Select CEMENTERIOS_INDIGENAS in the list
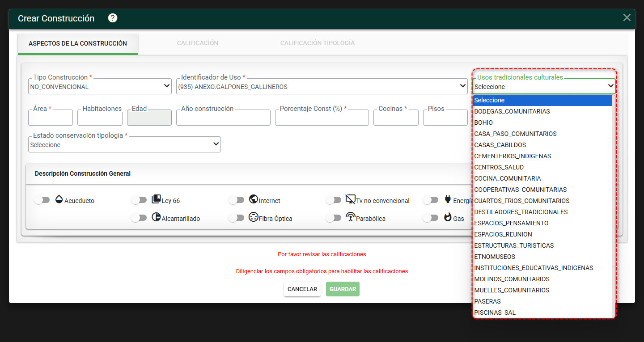 [x=542, y=156]
